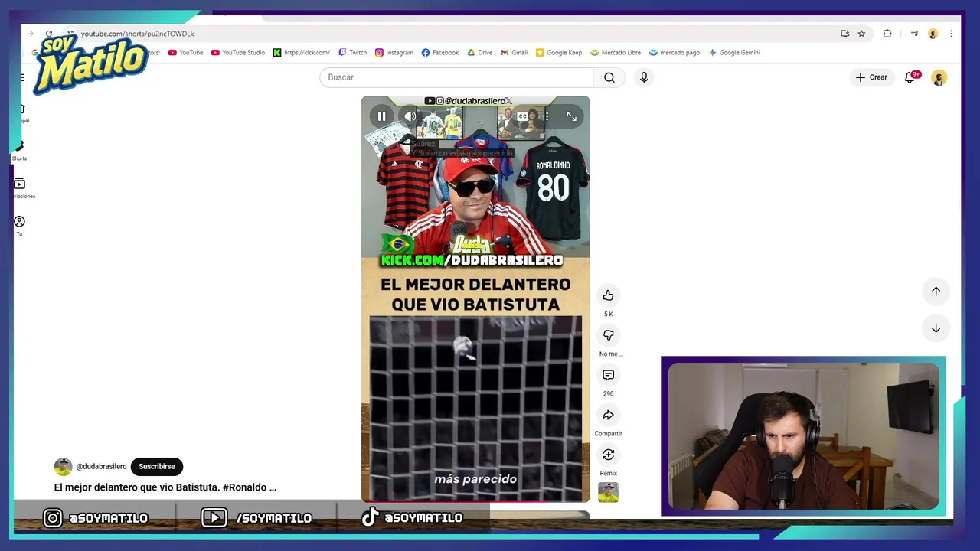Go to the previous Short with up arrow
This screenshot has height=551, width=980.
click(x=936, y=291)
